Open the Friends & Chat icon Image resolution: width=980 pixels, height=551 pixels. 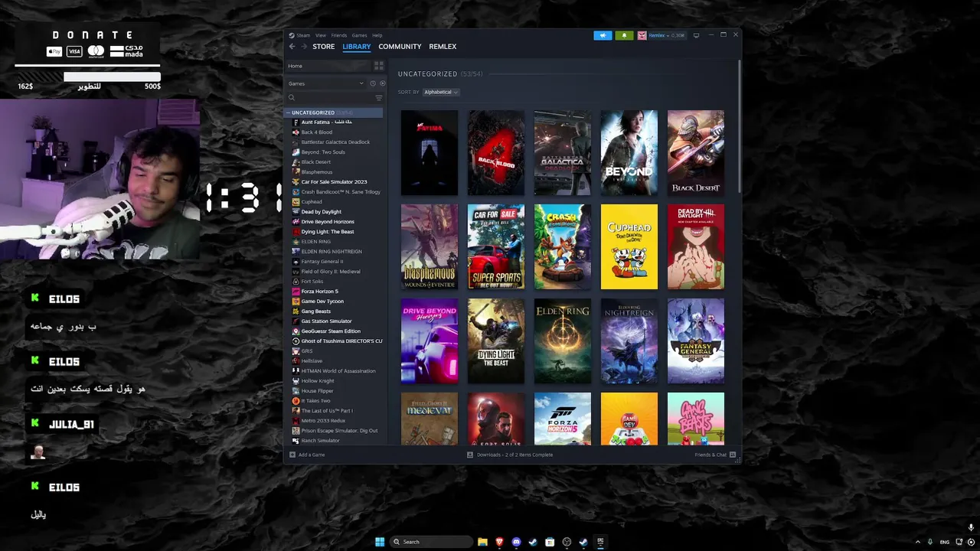(733, 455)
